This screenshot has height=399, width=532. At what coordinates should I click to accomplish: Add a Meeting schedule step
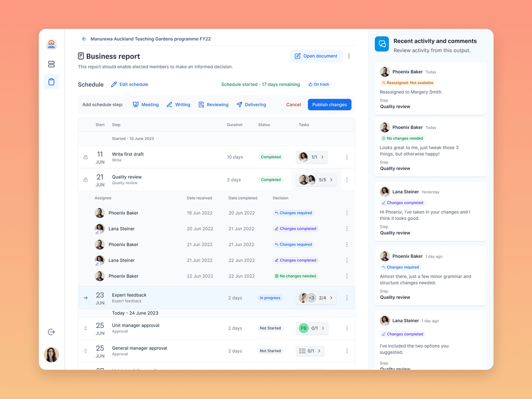146,105
